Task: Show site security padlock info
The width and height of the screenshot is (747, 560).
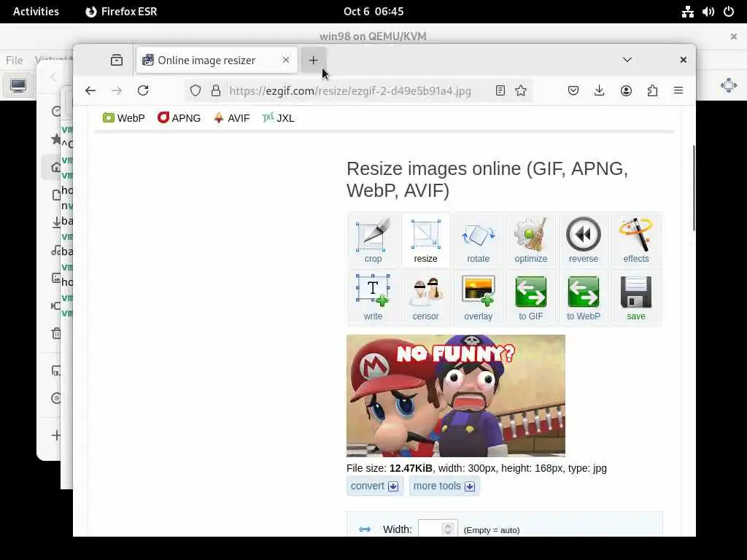Action: pyautogui.click(x=216, y=90)
